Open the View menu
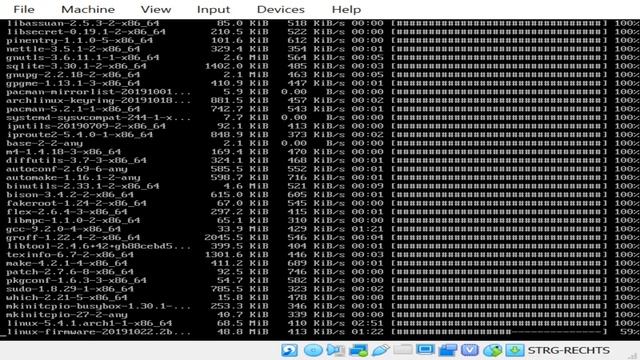This screenshot has width=640, height=360. (x=156, y=9)
